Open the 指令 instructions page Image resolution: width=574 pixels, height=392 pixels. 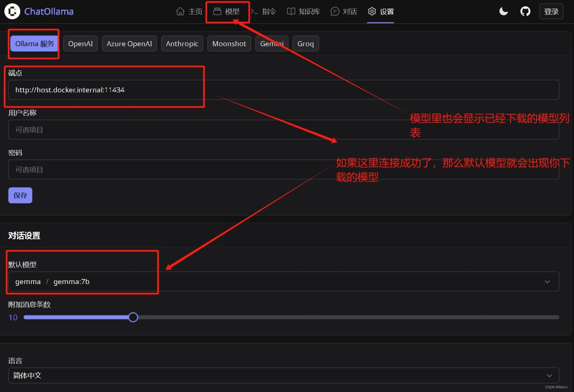pos(263,12)
